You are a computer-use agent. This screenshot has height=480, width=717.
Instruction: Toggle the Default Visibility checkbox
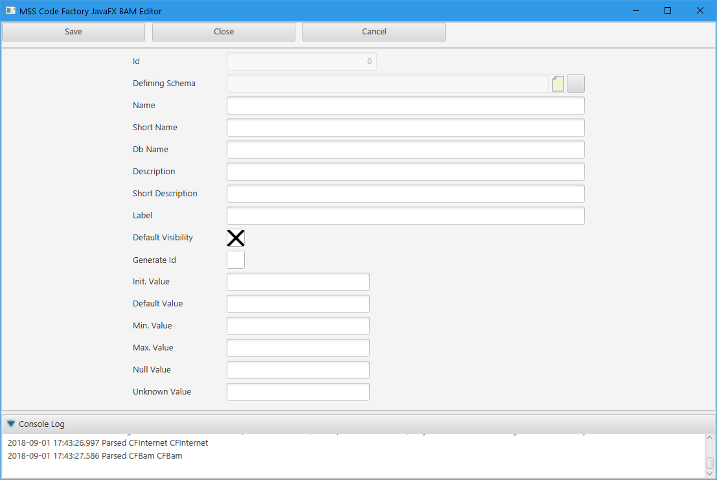click(x=236, y=238)
